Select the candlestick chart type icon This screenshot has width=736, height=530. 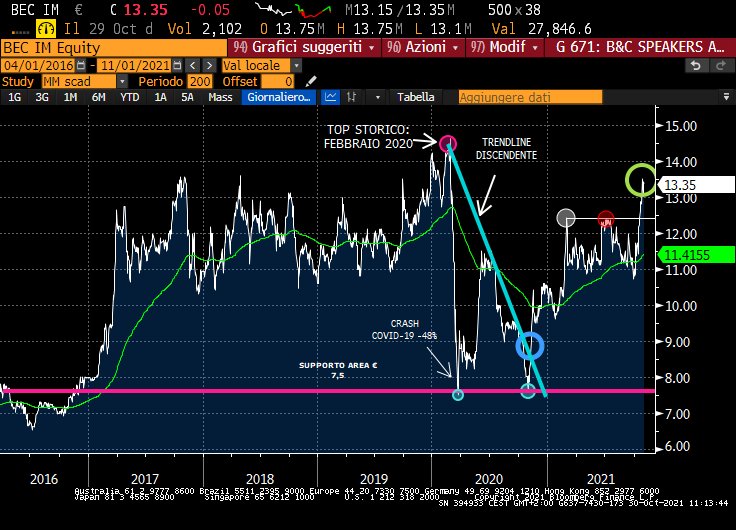coord(355,98)
